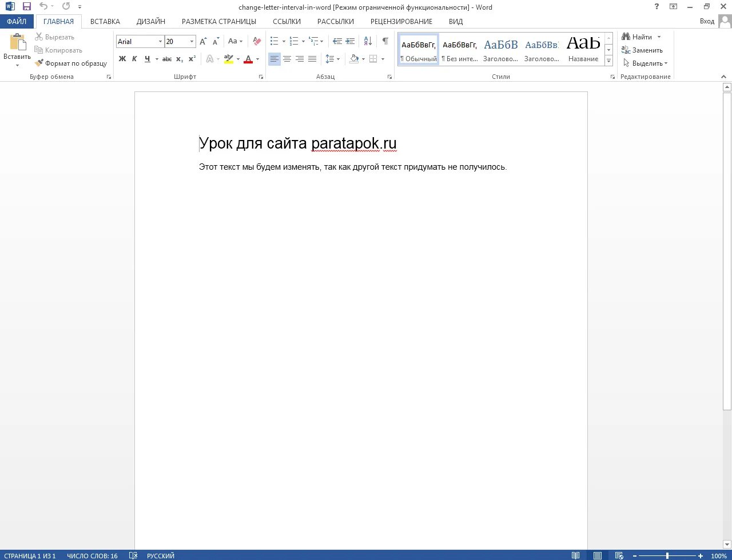Switch to the ССЫЛКИ tab
Screen dimensions: 732x560
point(287,21)
